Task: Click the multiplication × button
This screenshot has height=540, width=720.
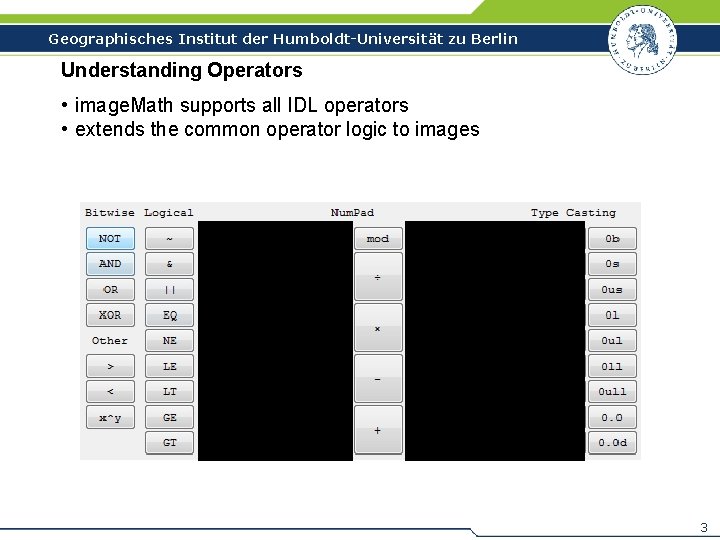Action: [x=378, y=328]
